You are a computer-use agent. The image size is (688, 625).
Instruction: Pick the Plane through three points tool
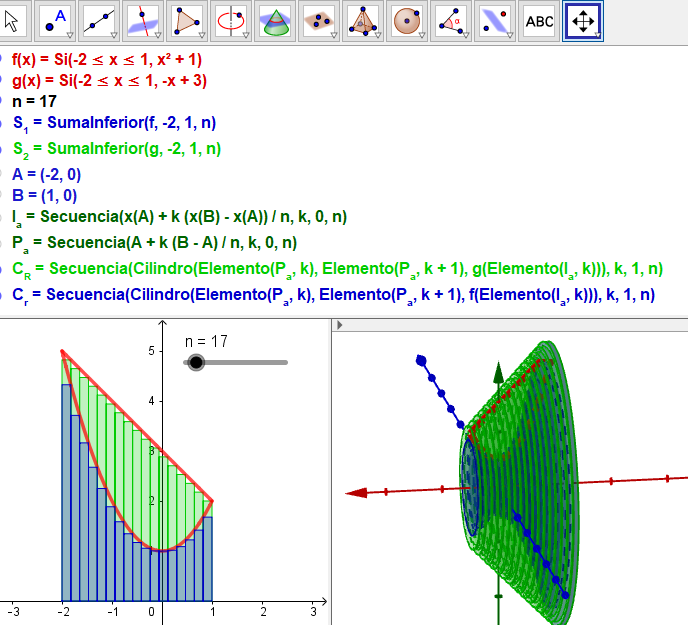(x=318, y=20)
